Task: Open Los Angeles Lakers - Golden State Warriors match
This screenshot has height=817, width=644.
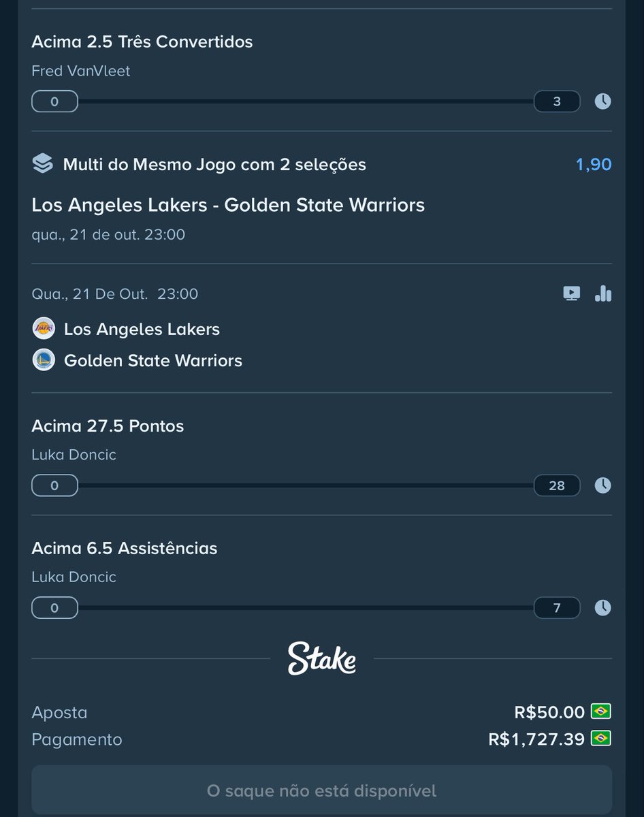Action: 228,205
